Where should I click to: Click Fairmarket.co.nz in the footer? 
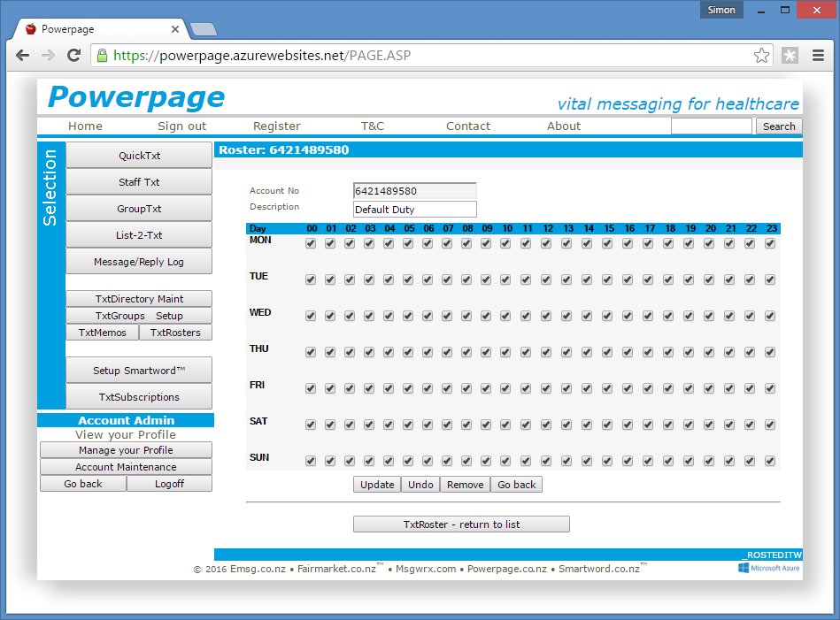tap(337, 569)
